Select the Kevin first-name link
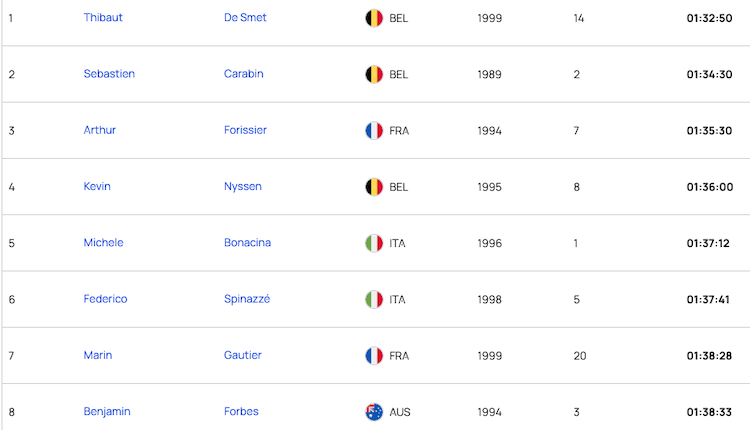This screenshot has height=430, width=750. pos(97,187)
